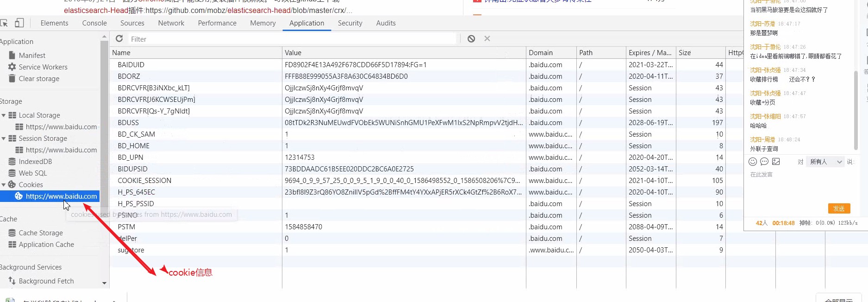Click the image upload icon in chat
Viewport: 868px width, 302px height.
pyautogui.click(x=776, y=161)
